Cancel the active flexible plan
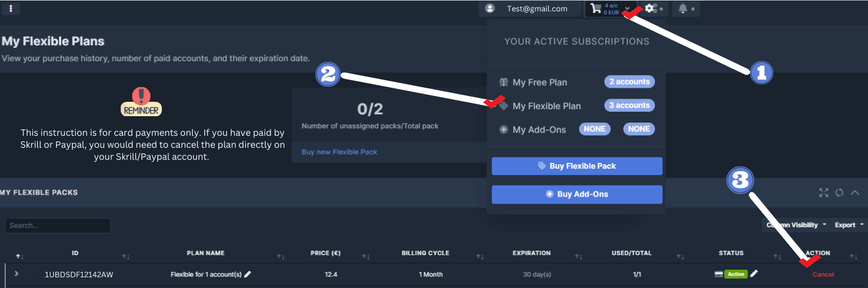Image resolution: width=868 pixels, height=288 pixels. click(823, 274)
